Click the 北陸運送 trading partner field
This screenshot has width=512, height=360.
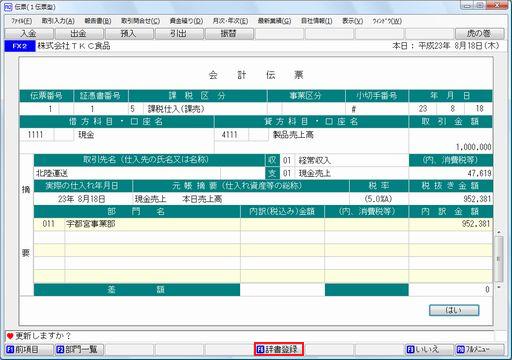point(127,173)
